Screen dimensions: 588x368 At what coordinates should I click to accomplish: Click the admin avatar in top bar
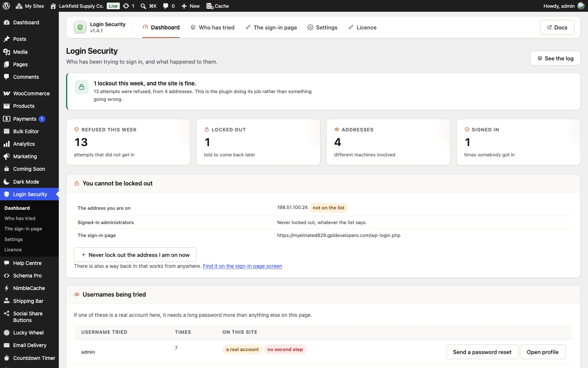pyautogui.click(x=581, y=6)
